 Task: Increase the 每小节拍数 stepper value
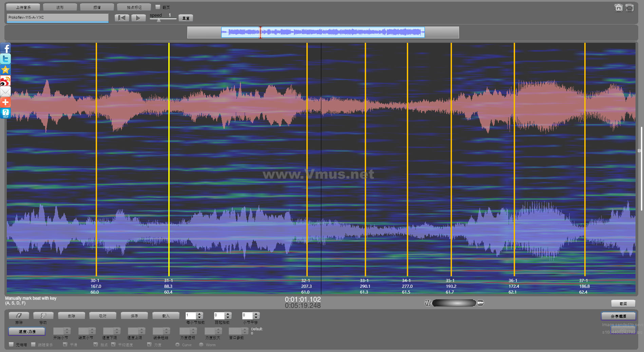[x=200, y=314]
